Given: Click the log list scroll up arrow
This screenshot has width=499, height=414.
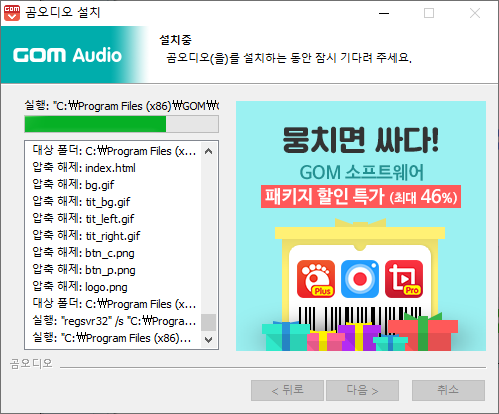Looking at the screenshot, I should point(209,151).
